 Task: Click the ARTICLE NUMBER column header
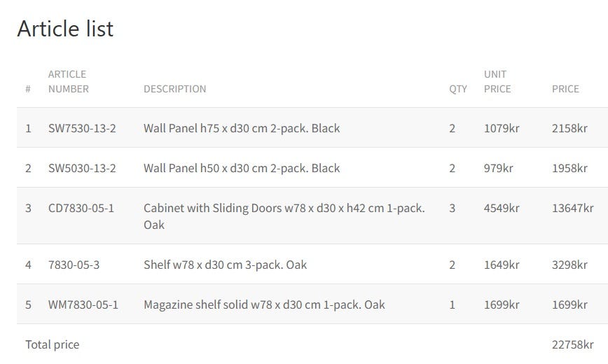68,81
